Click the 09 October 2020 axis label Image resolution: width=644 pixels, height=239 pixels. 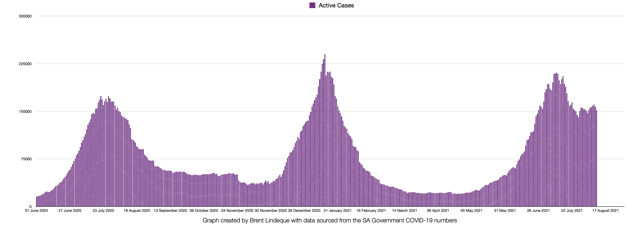tap(204, 211)
